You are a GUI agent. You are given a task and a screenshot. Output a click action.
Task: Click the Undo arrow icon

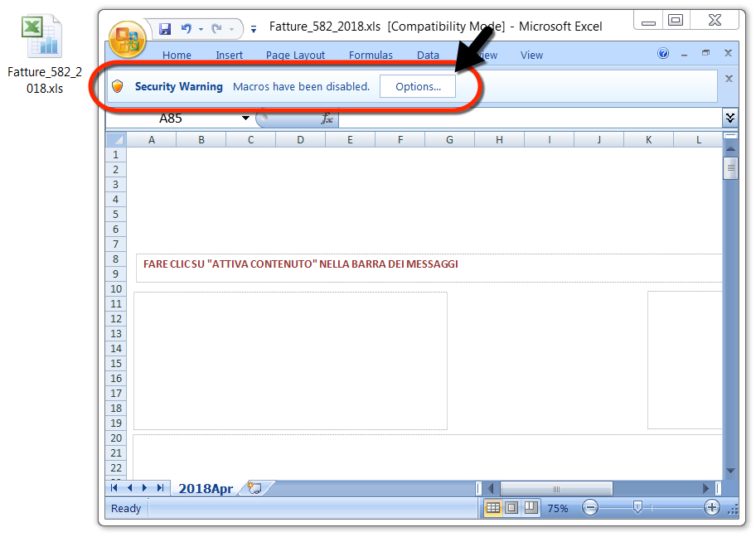(187, 29)
